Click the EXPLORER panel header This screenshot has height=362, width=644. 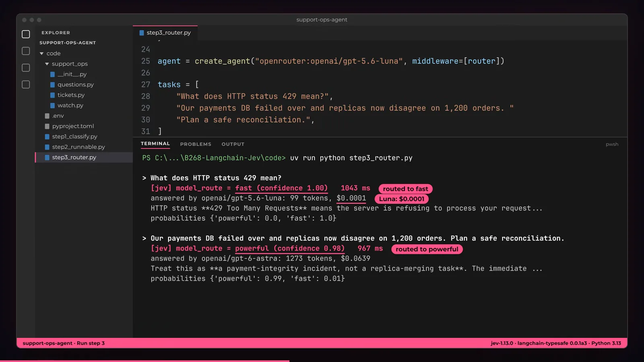coord(56,33)
